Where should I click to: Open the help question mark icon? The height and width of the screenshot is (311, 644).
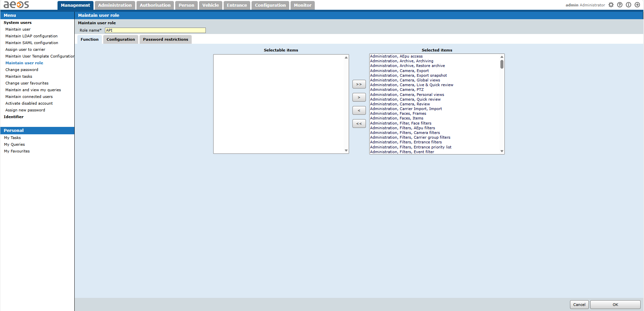tap(620, 5)
